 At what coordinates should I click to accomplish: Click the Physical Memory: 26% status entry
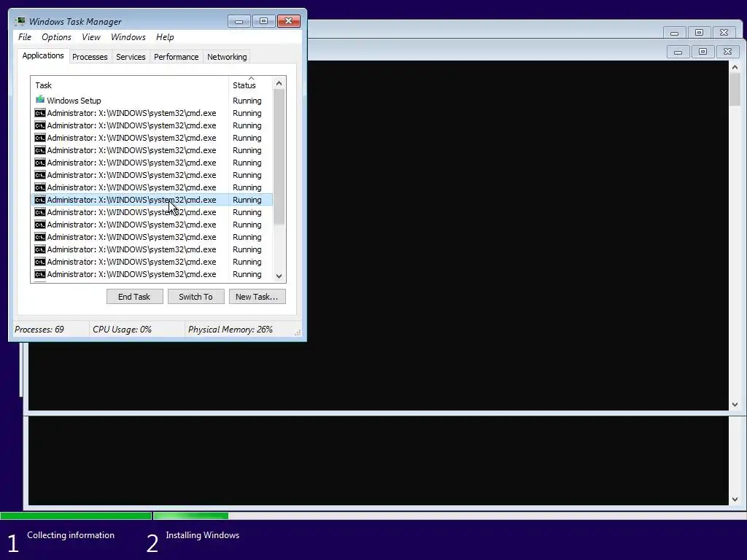click(x=230, y=330)
